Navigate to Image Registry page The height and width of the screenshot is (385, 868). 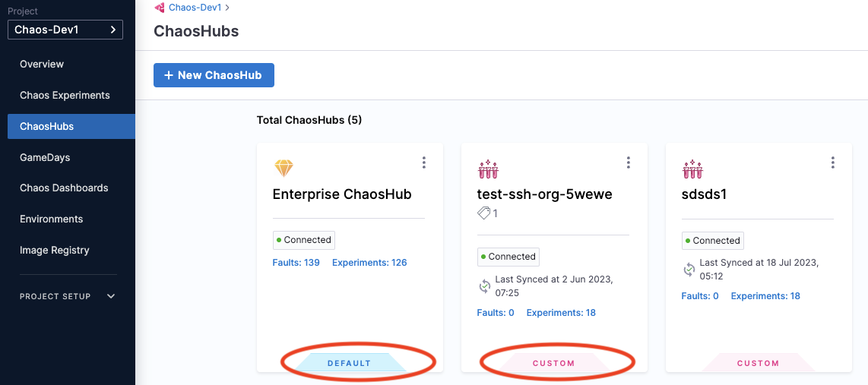pyautogui.click(x=55, y=250)
